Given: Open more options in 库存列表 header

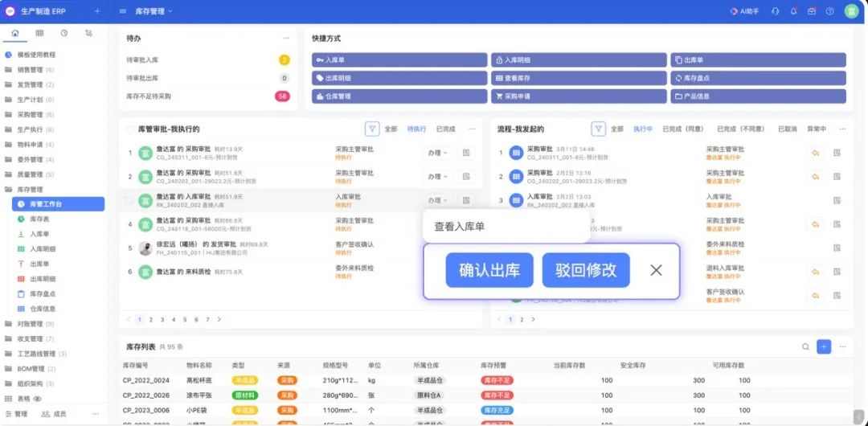Looking at the screenshot, I should pos(842,346).
